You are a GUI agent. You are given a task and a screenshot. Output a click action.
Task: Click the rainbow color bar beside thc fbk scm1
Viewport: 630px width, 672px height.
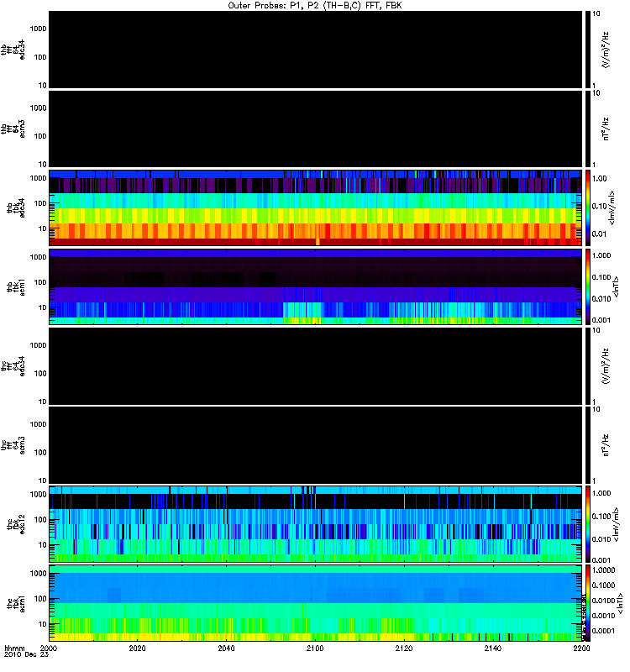pos(588,603)
